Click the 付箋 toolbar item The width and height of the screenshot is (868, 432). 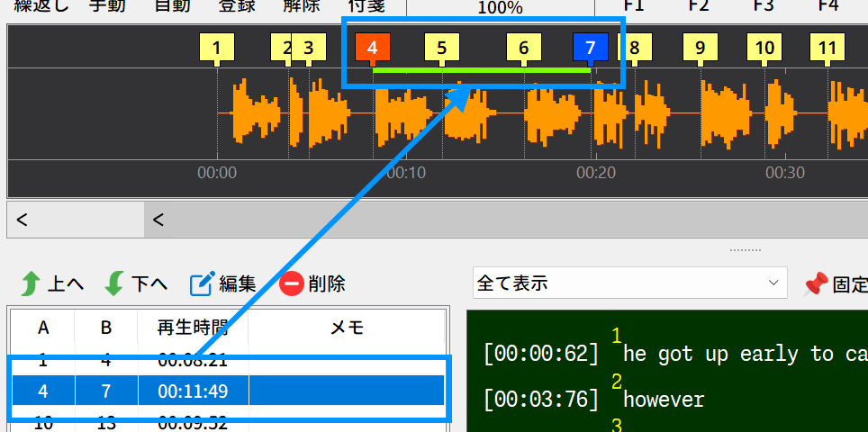pos(366,5)
